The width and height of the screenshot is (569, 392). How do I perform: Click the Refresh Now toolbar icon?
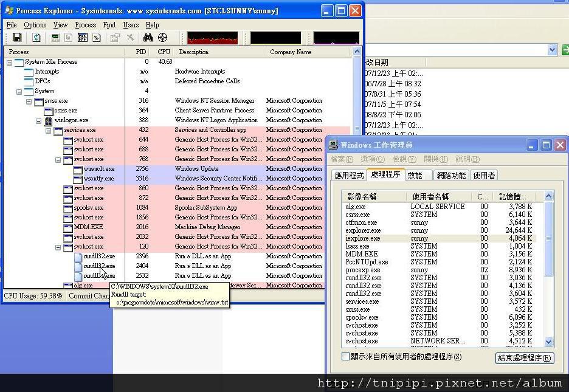point(36,37)
